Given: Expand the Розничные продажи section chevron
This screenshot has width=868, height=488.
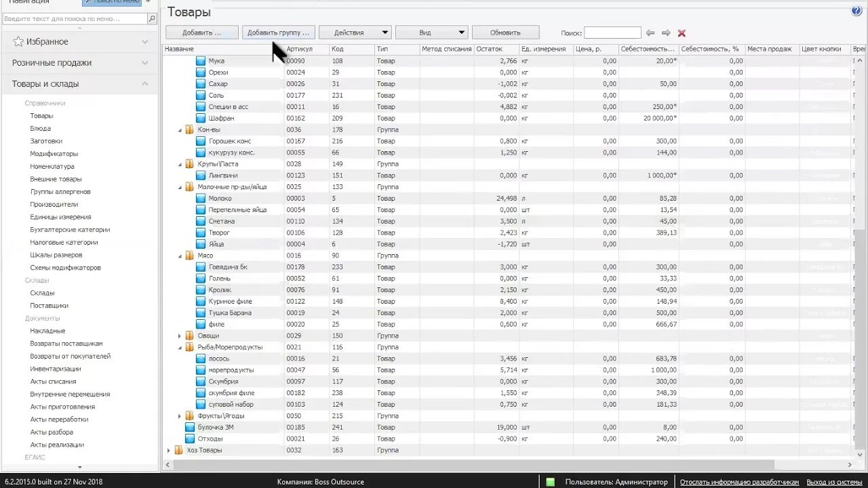Looking at the screenshot, I should point(144,63).
